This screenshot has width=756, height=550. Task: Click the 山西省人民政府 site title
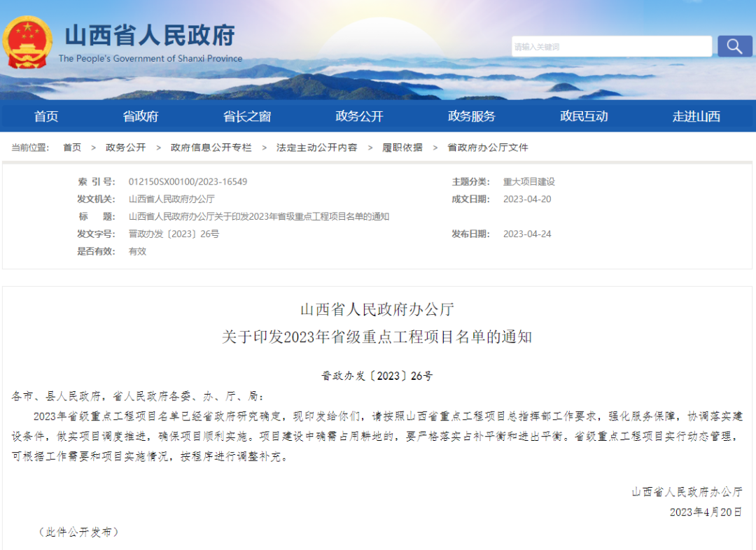coord(150,36)
